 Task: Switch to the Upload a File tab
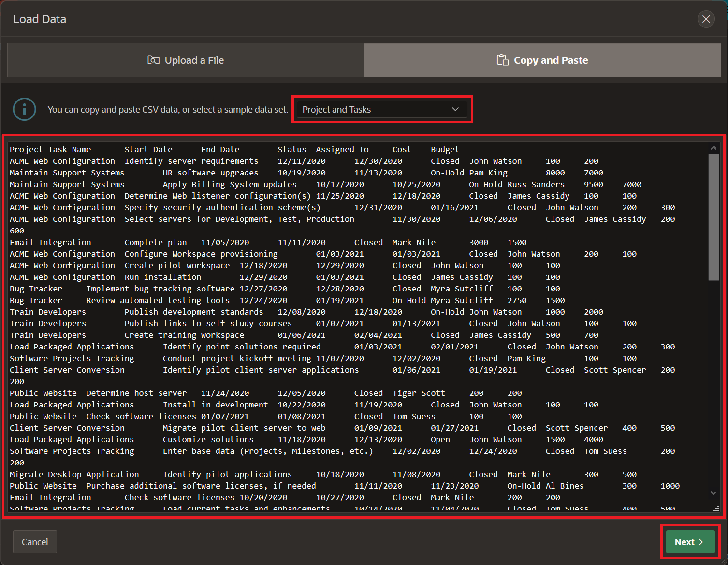coord(186,60)
